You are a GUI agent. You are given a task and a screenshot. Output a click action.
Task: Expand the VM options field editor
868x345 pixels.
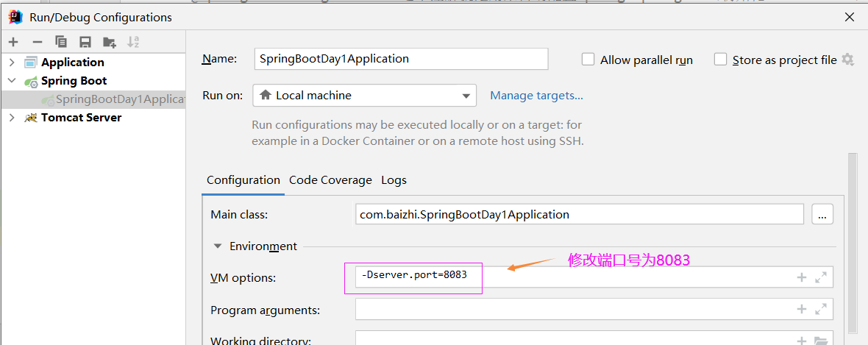click(x=821, y=277)
